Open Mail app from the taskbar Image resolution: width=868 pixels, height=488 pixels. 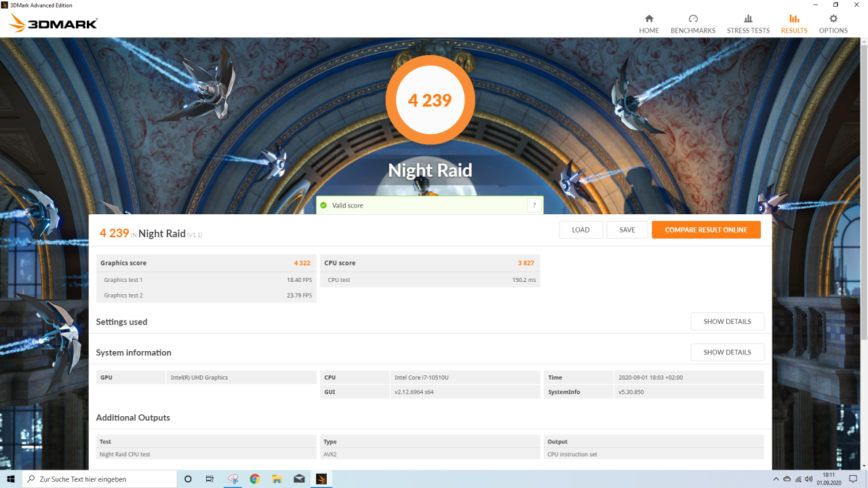coord(299,479)
